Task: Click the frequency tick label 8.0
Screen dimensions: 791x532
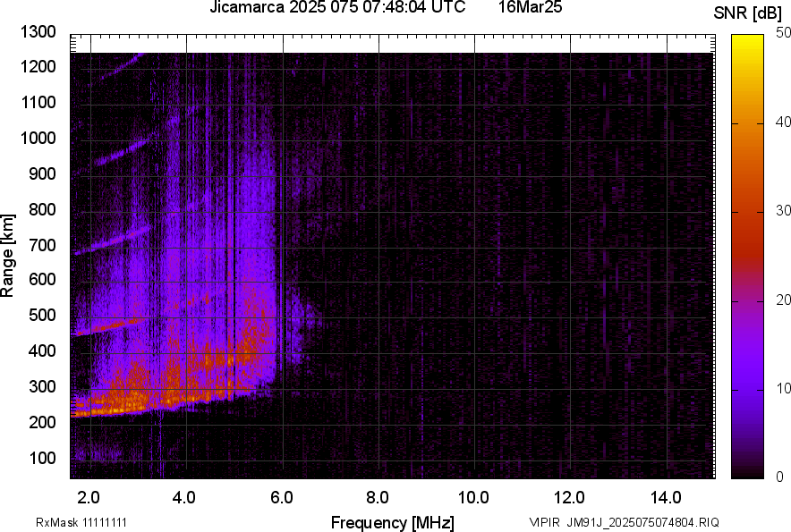Action: tap(378, 498)
